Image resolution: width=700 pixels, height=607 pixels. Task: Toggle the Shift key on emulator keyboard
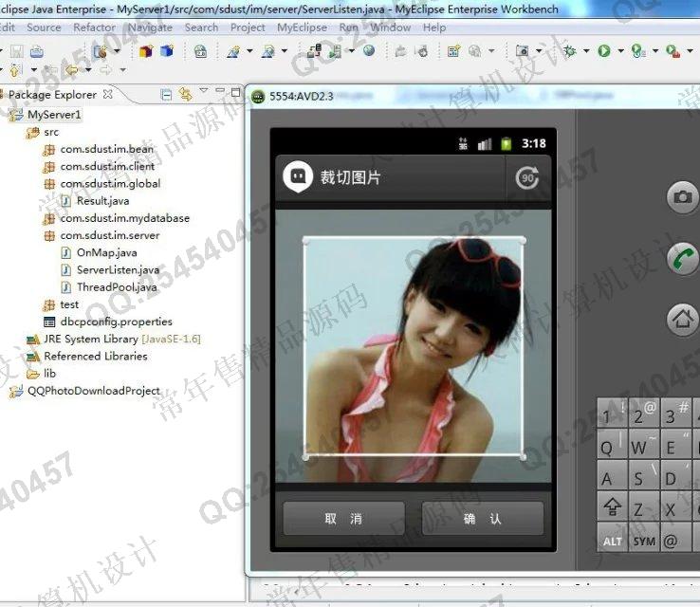click(x=612, y=506)
